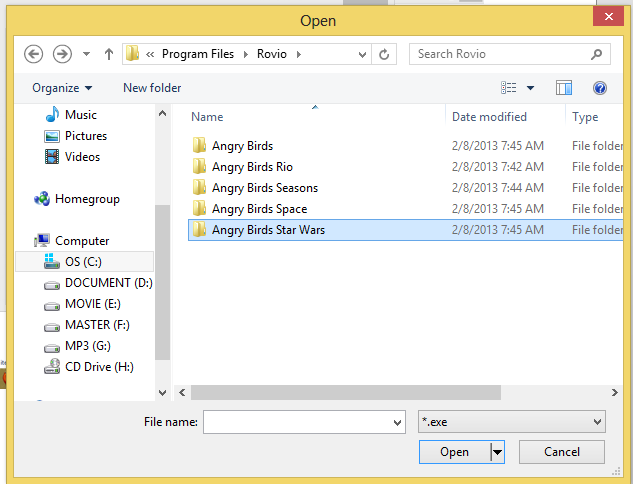
Task: Click the navigation pane vertical scrollbar thumb
Action: tap(162, 282)
